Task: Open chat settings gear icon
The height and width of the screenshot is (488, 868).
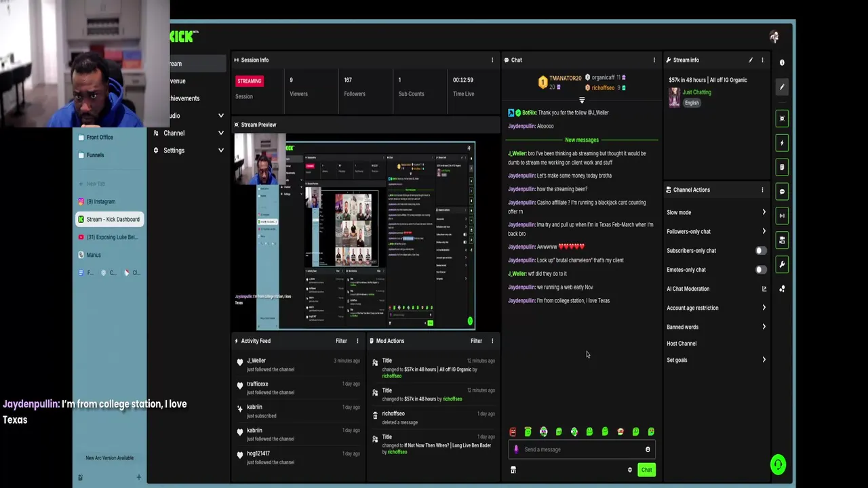Action: pyautogui.click(x=630, y=470)
